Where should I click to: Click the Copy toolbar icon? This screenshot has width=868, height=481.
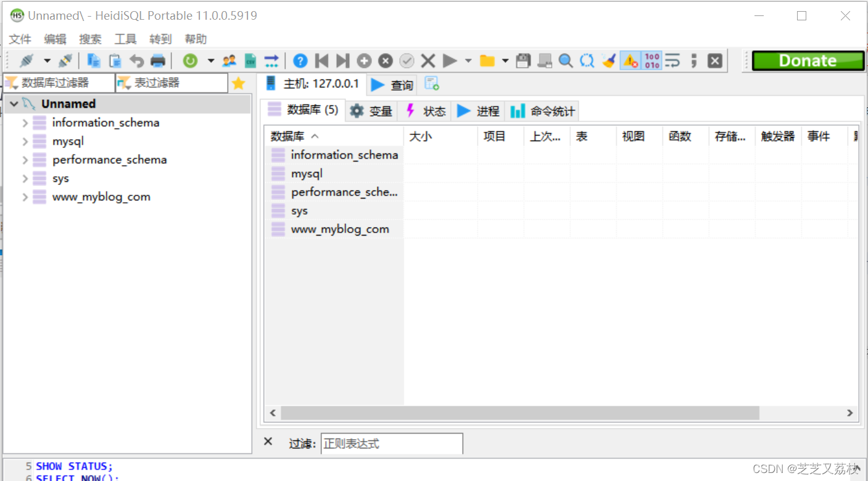click(x=94, y=60)
